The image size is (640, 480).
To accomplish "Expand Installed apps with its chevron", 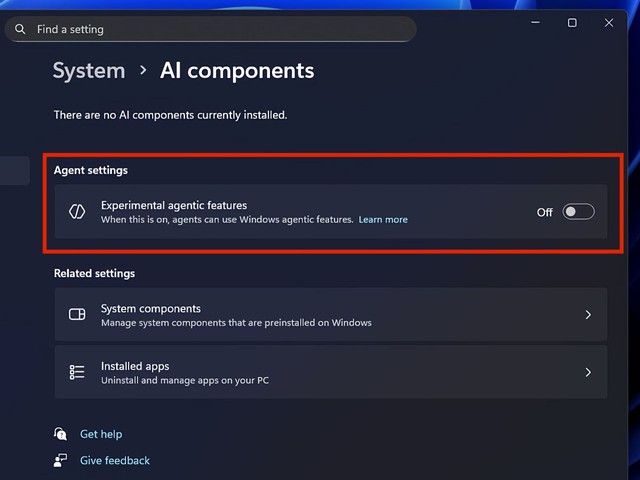I will [x=588, y=372].
